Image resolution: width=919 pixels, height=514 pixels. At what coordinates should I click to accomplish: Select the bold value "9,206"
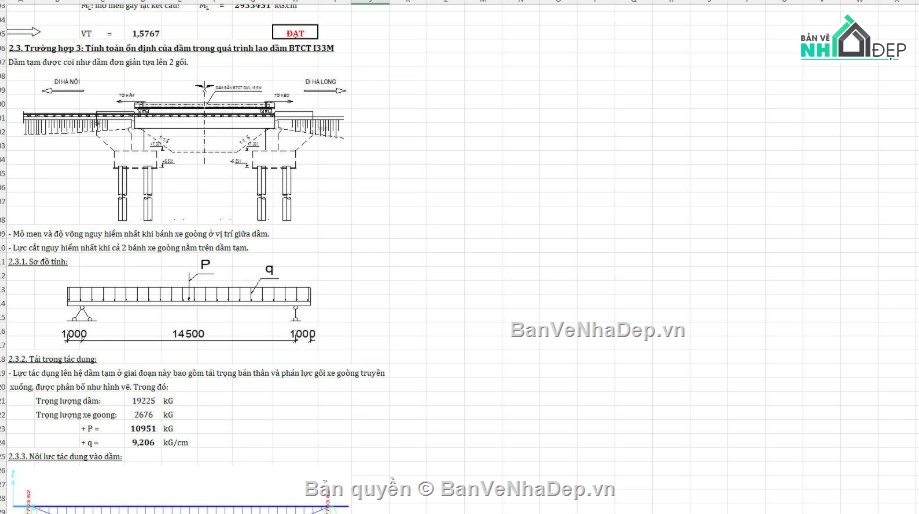[144, 442]
